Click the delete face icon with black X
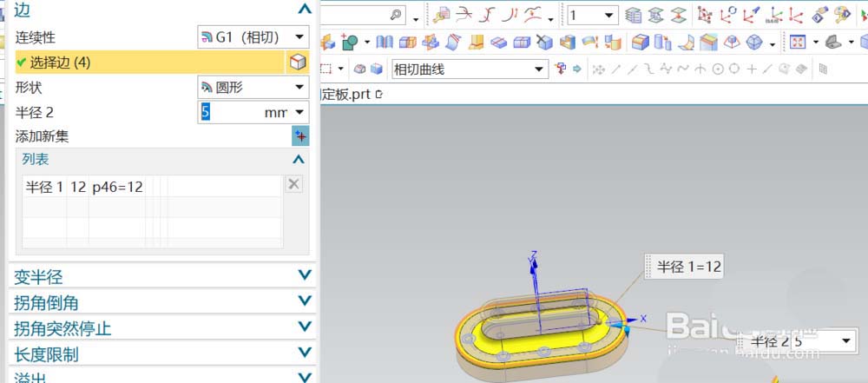868x383 pixels. click(545, 42)
